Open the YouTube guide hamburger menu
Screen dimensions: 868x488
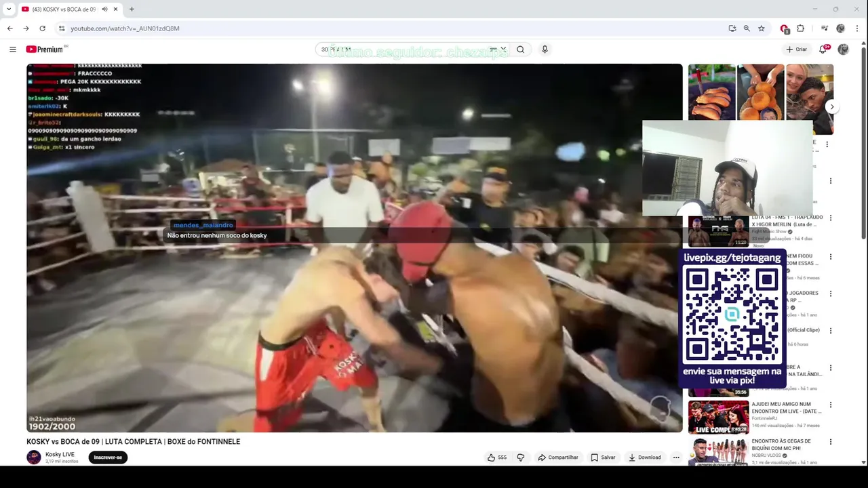tap(12, 49)
